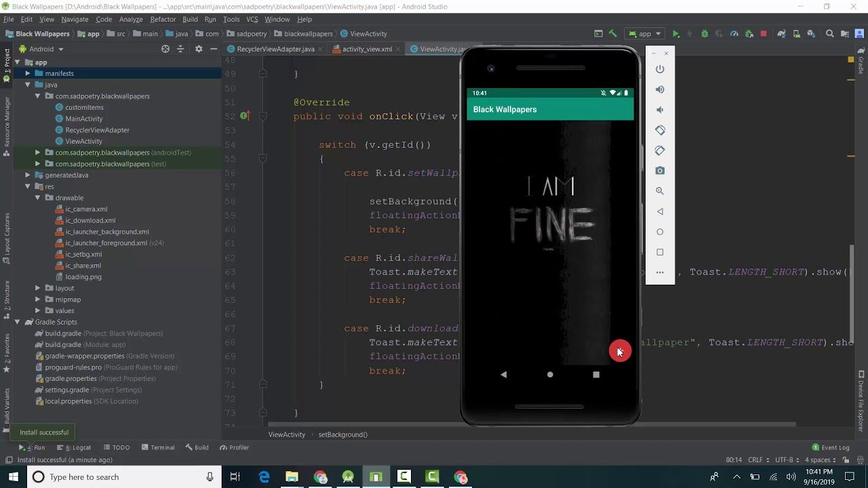Click emulator sidebar back triangle icon

[660, 211]
